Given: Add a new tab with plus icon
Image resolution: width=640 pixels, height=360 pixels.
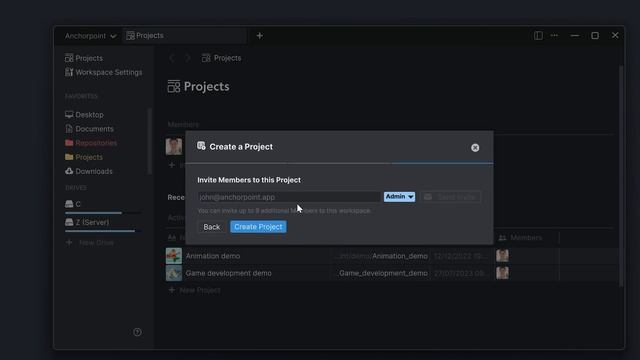Looking at the screenshot, I should 260,36.
